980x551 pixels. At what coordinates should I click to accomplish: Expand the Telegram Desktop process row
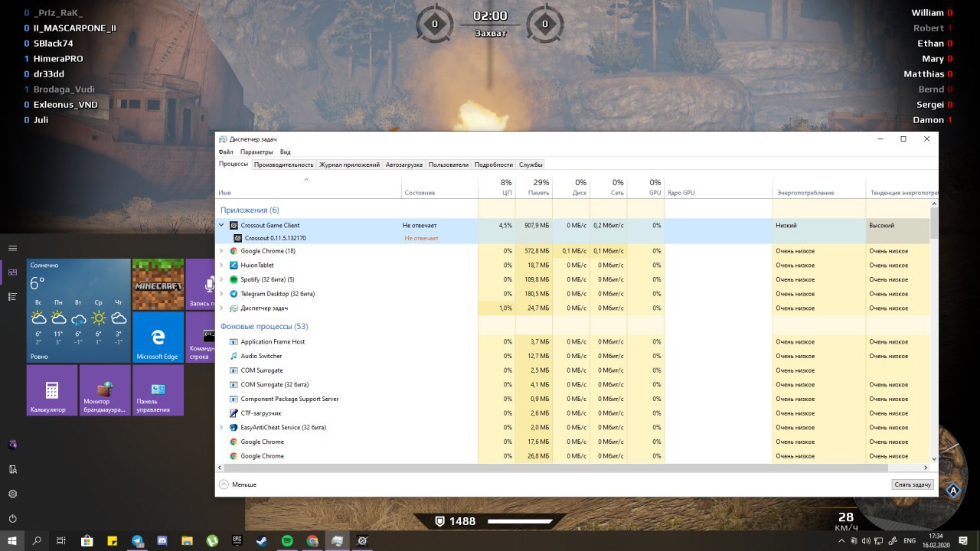coord(222,294)
